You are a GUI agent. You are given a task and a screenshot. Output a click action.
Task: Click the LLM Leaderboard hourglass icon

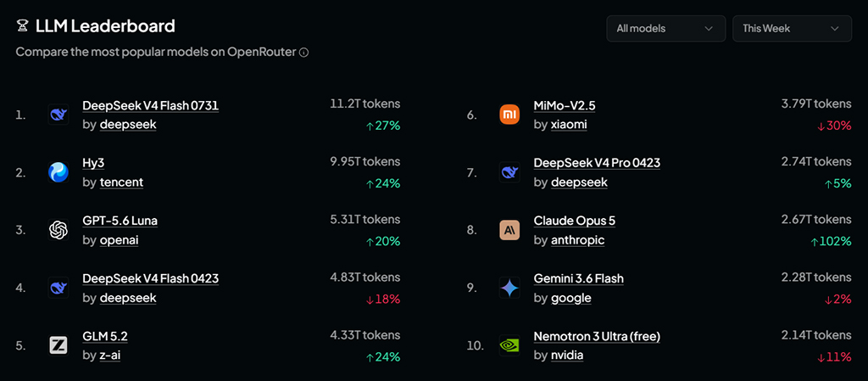pos(22,26)
